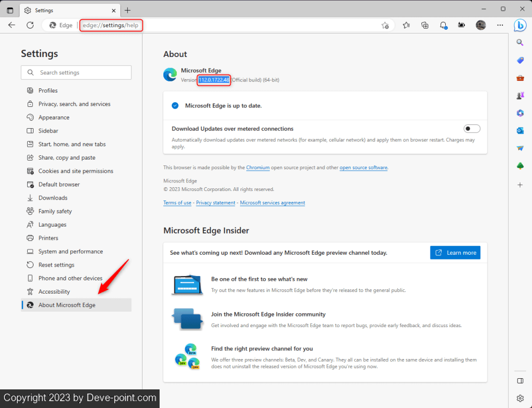The image size is (532, 408).
Task: Open the tab actions menu icon
Action: coord(10,10)
